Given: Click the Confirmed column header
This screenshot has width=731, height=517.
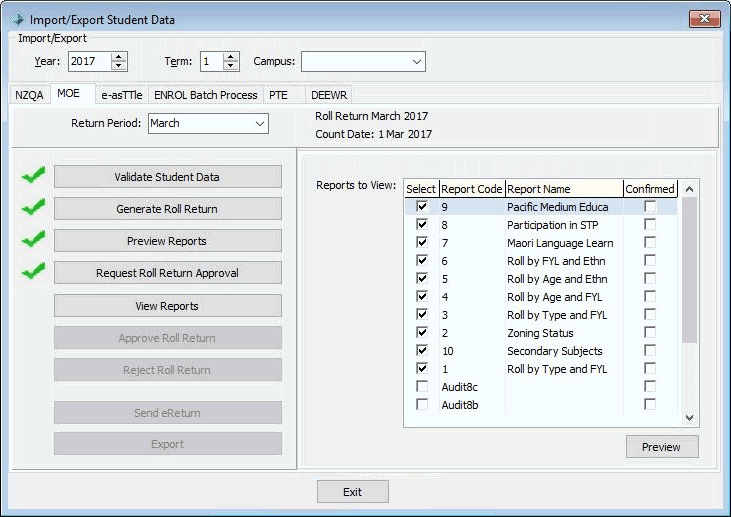Looking at the screenshot, I should 650,189.
